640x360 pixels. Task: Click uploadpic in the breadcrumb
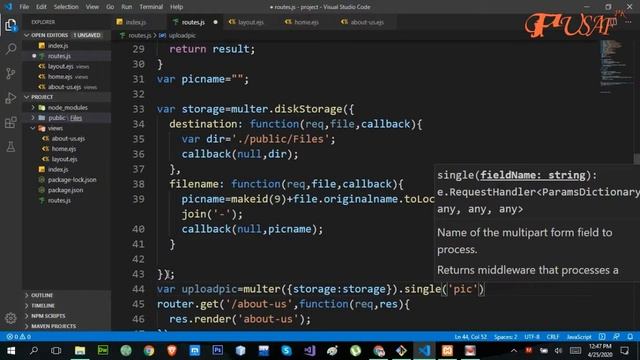[182, 36]
